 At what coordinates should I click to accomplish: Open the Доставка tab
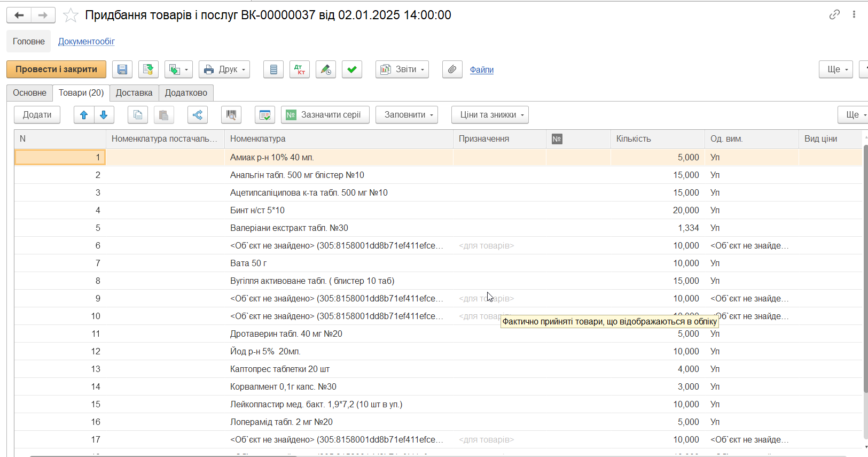(134, 93)
